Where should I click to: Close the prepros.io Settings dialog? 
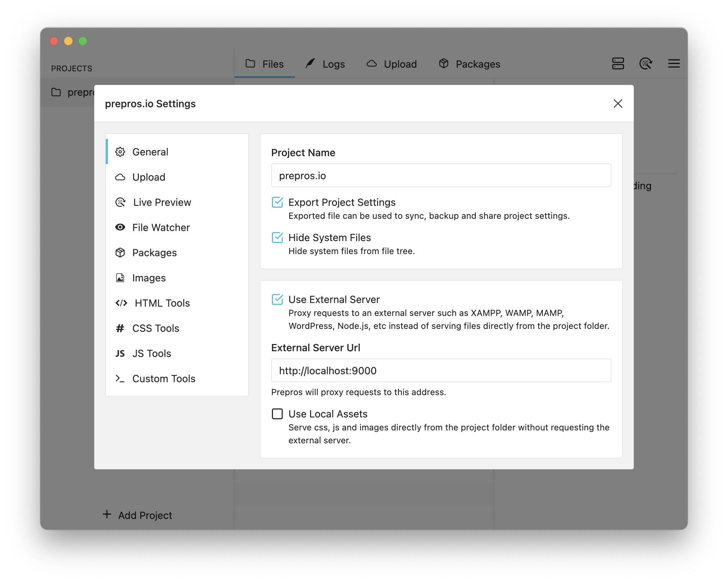618,104
